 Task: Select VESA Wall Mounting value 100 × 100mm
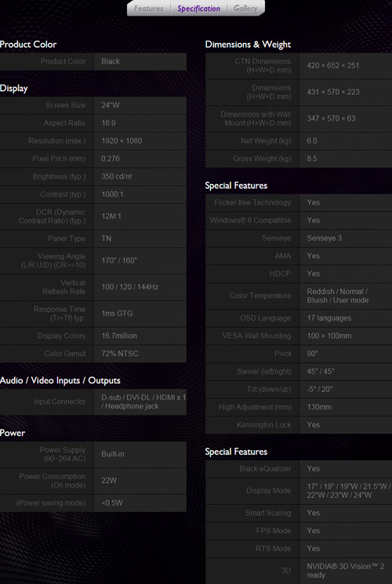tap(329, 336)
